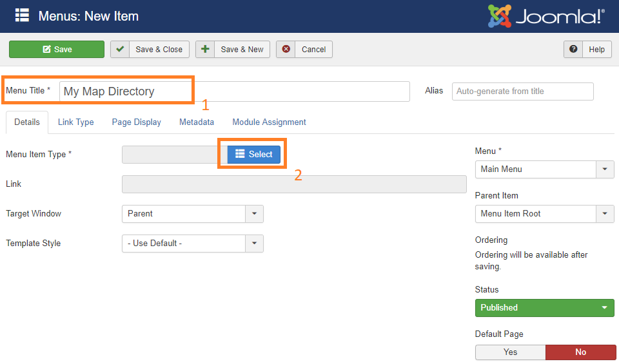Viewport: 619px width, 364px height.
Task: Click the Joomla logo
Action: tap(546, 16)
